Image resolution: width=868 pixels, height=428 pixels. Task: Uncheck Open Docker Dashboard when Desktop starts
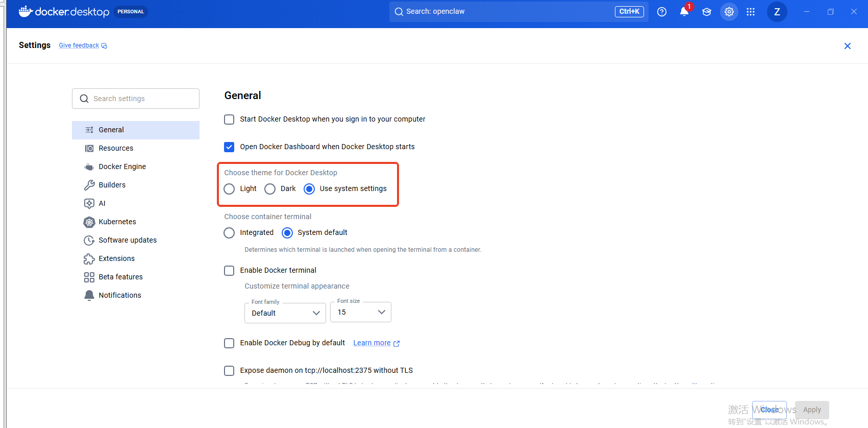point(229,147)
